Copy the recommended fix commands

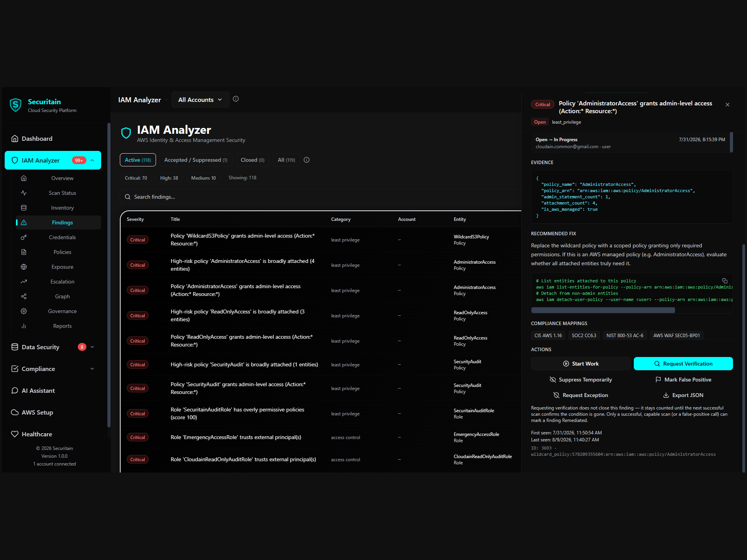pyautogui.click(x=725, y=281)
